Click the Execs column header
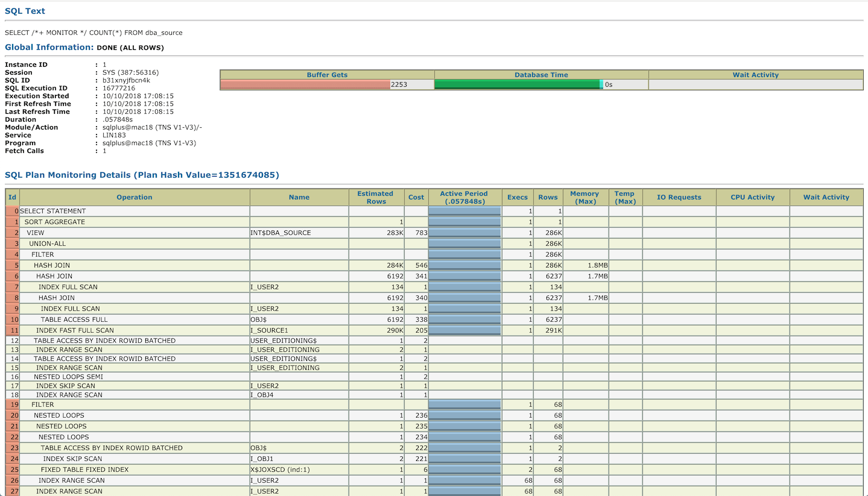The width and height of the screenshot is (868, 496). pyautogui.click(x=518, y=197)
